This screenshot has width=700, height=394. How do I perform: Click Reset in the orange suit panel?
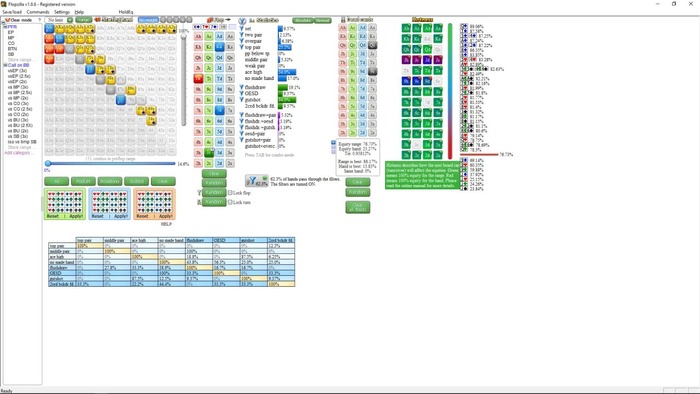pos(142,216)
